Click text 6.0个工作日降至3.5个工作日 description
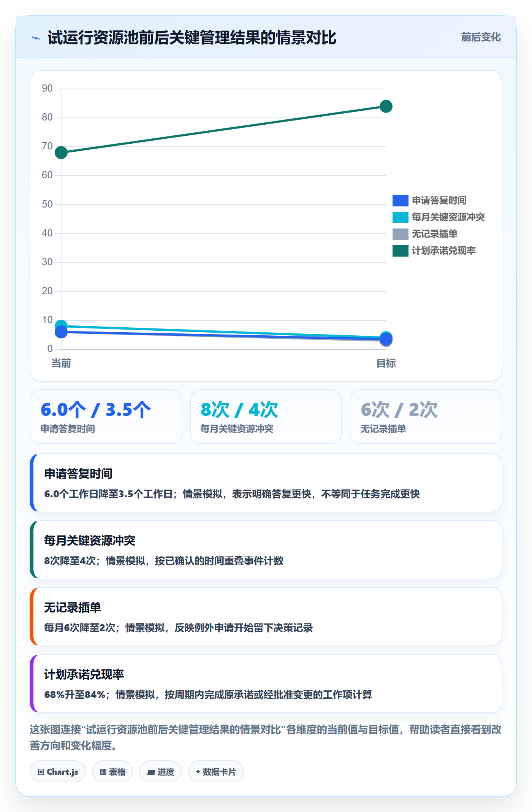Image resolution: width=532 pixels, height=812 pixels. click(x=232, y=494)
